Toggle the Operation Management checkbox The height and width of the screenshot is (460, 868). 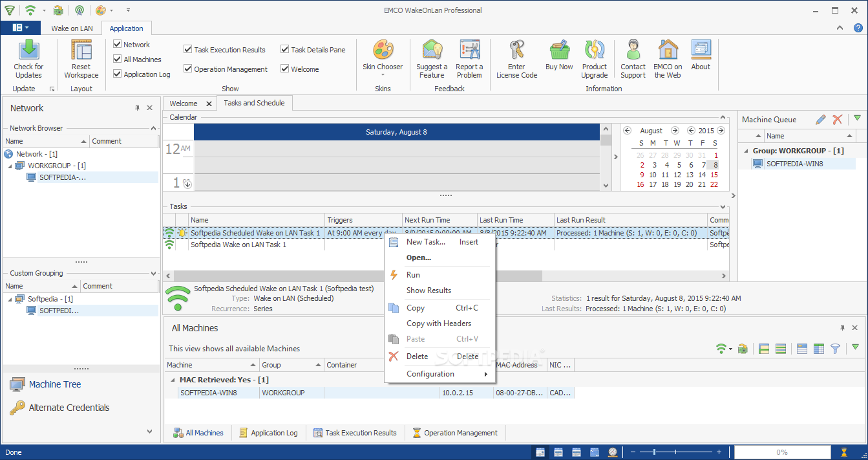click(188, 69)
